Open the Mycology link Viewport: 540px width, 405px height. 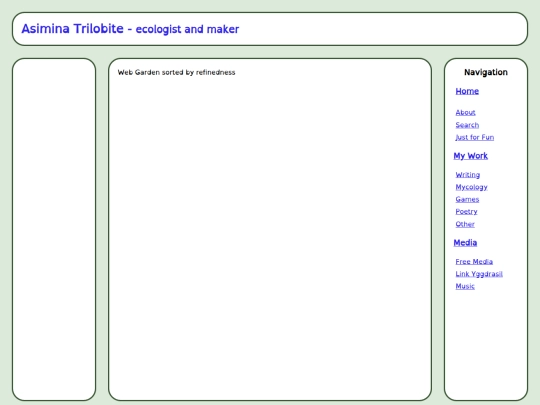click(471, 187)
